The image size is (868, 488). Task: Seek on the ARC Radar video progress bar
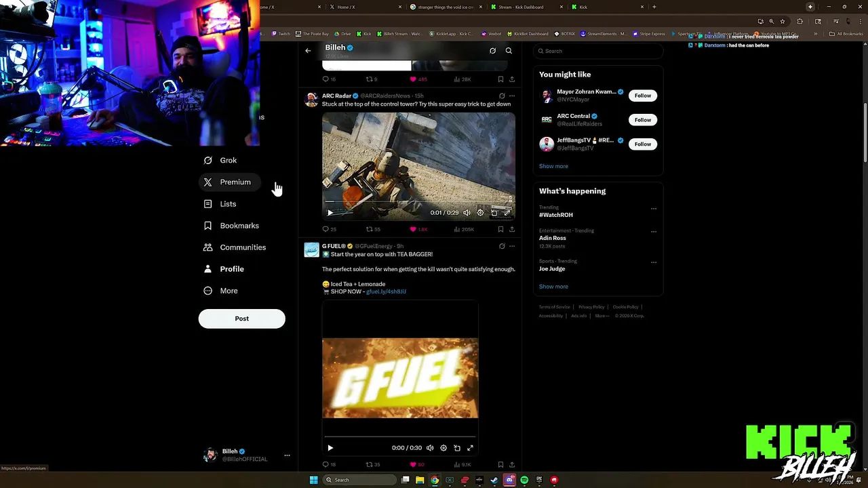click(x=418, y=202)
